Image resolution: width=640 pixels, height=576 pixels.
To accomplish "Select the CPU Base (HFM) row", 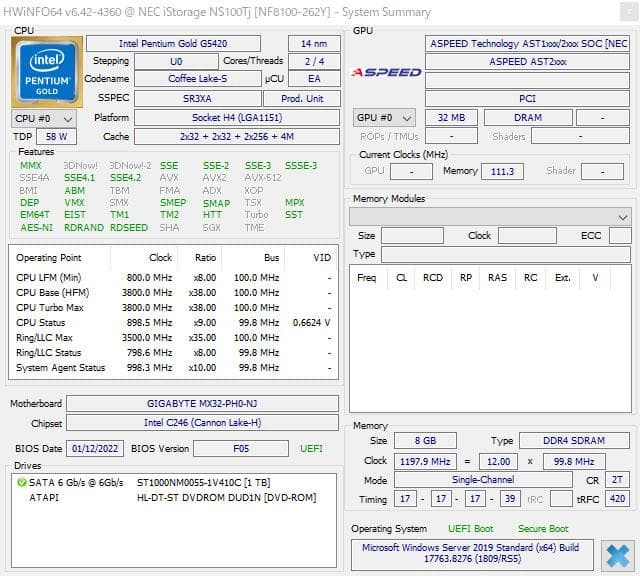I will click(173, 293).
